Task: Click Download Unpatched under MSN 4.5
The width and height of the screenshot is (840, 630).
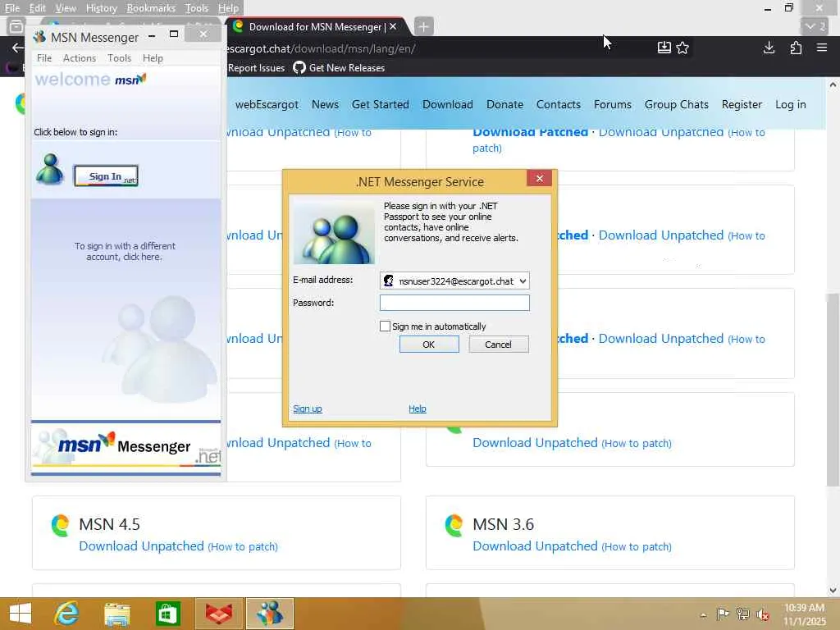Action: coord(141,546)
